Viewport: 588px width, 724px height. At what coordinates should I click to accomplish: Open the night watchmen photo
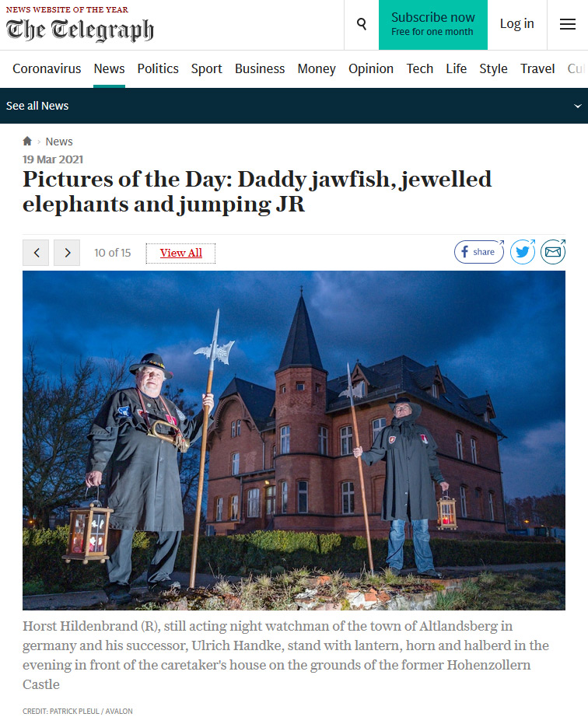tap(294, 440)
